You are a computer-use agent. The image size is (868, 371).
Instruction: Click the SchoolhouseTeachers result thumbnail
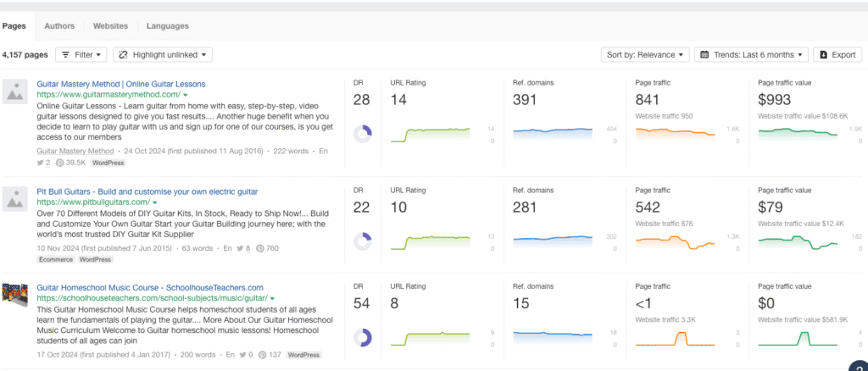[16, 296]
